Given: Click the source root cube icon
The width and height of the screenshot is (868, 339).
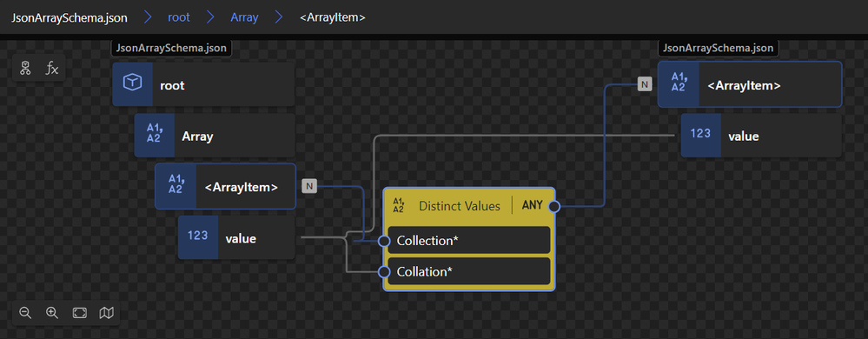Looking at the screenshot, I should 132,84.
